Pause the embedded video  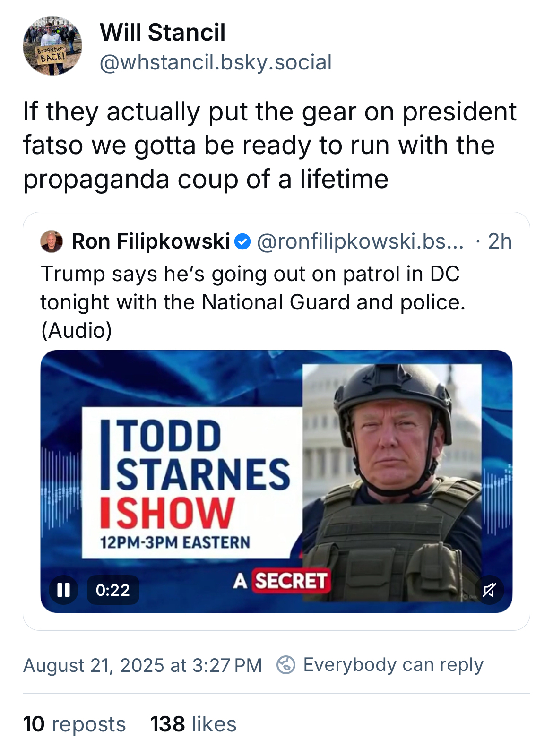[x=64, y=590]
